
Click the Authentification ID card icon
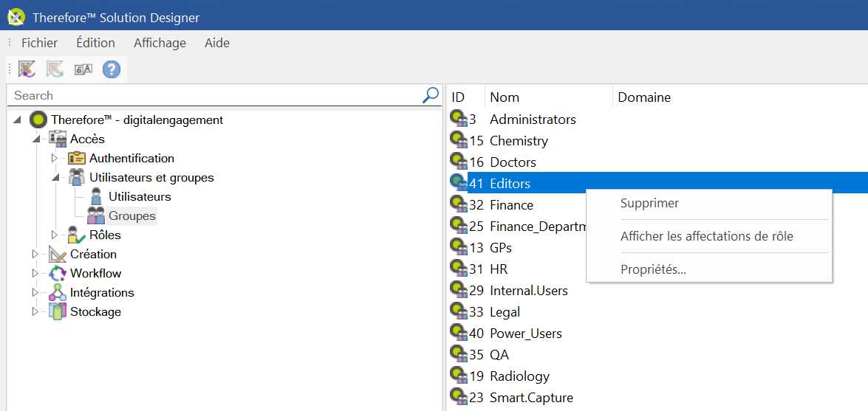(77, 158)
